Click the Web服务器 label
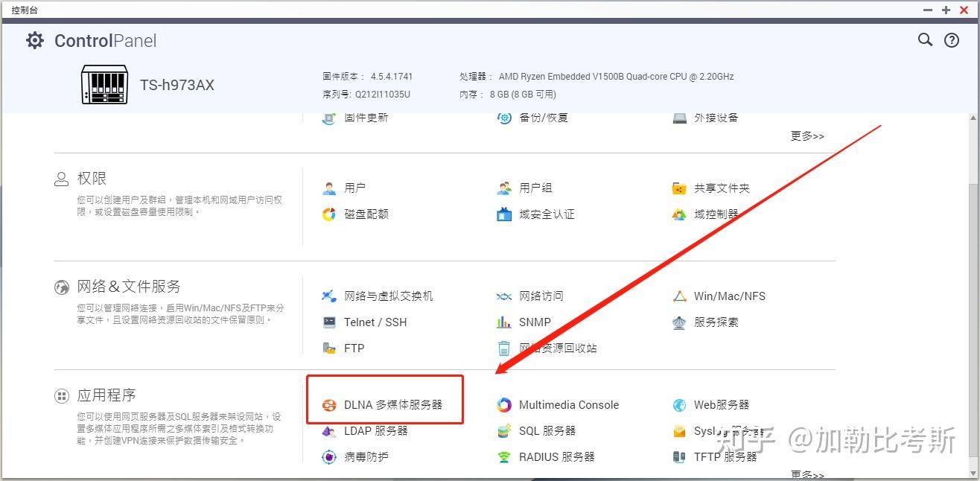Screen dimensions: 980x481 [x=722, y=405]
